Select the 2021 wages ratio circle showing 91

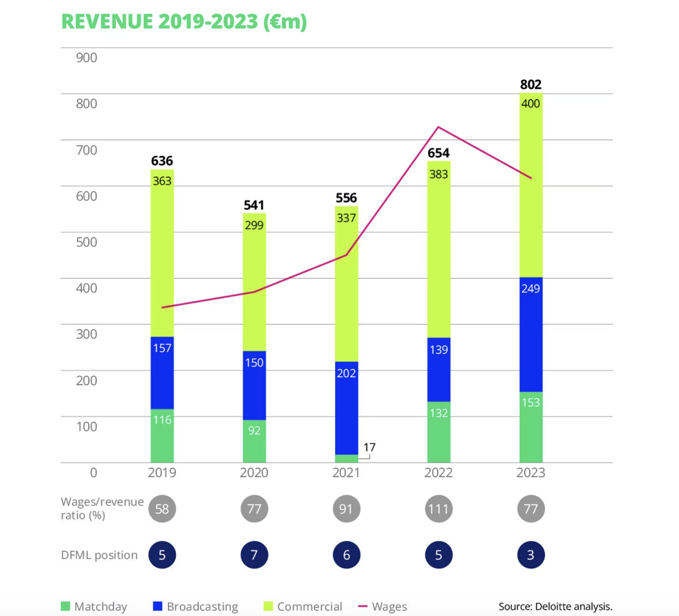click(x=346, y=509)
